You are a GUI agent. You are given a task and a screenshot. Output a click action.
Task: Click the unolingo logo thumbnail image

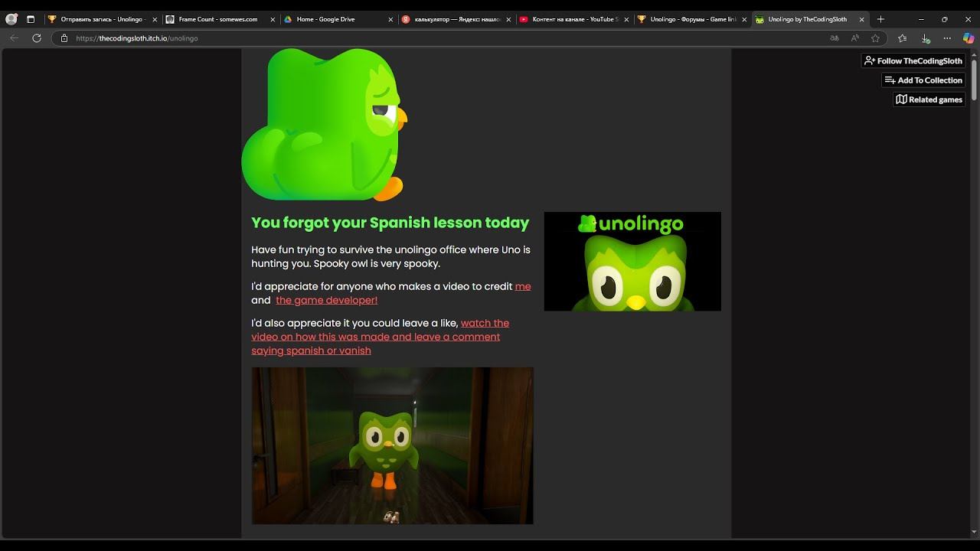632,262
